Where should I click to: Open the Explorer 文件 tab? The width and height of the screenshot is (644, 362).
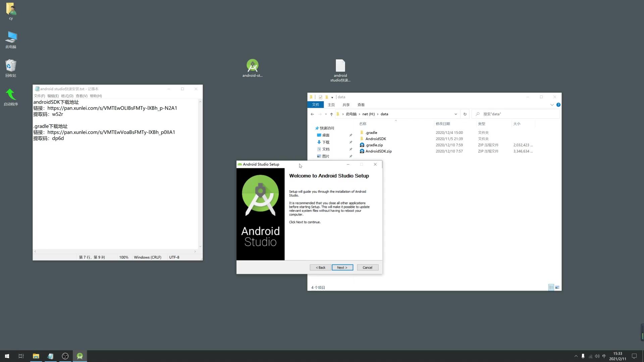(316, 105)
